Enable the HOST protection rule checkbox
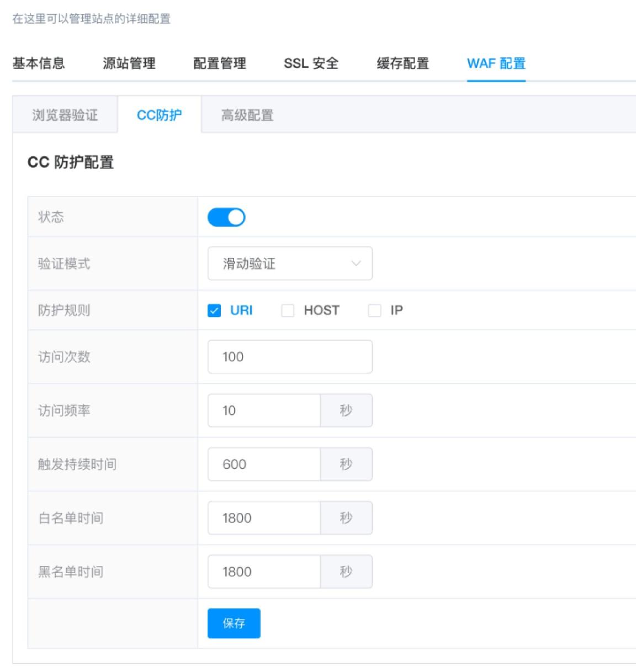The height and width of the screenshot is (672, 636). pyautogui.click(x=288, y=310)
